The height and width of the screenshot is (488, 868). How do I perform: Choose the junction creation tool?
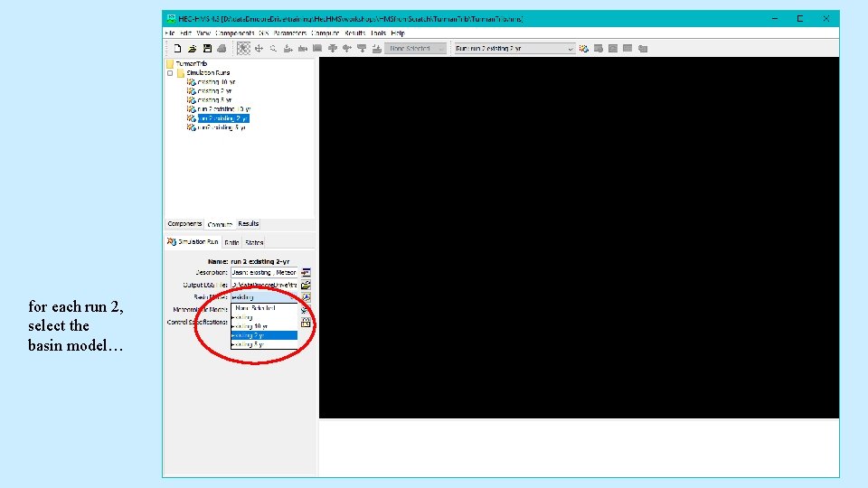pos(332,49)
